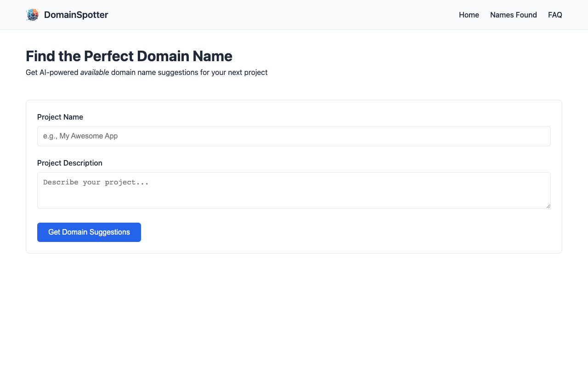The width and height of the screenshot is (588, 368).
Task: Focus the Project Name input field
Action: tap(294, 136)
